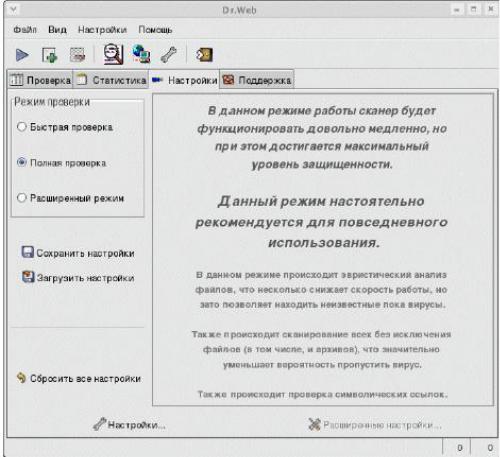
Task: Open settings via the wrench toolbar icon
Action: [169, 55]
